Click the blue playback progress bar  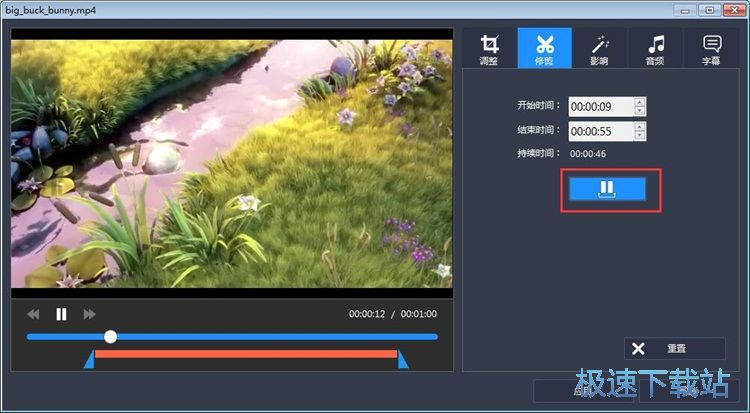coord(232,337)
